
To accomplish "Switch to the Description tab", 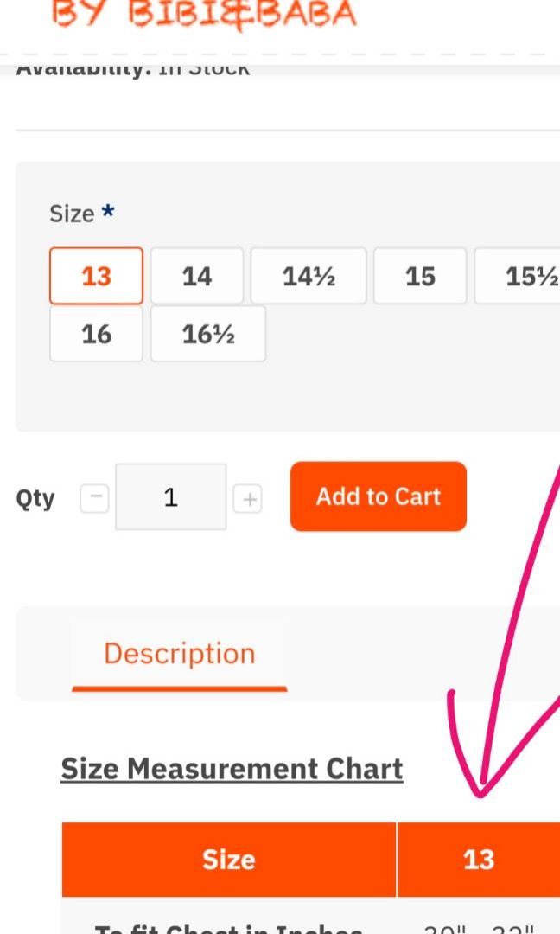I will coord(179,654).
